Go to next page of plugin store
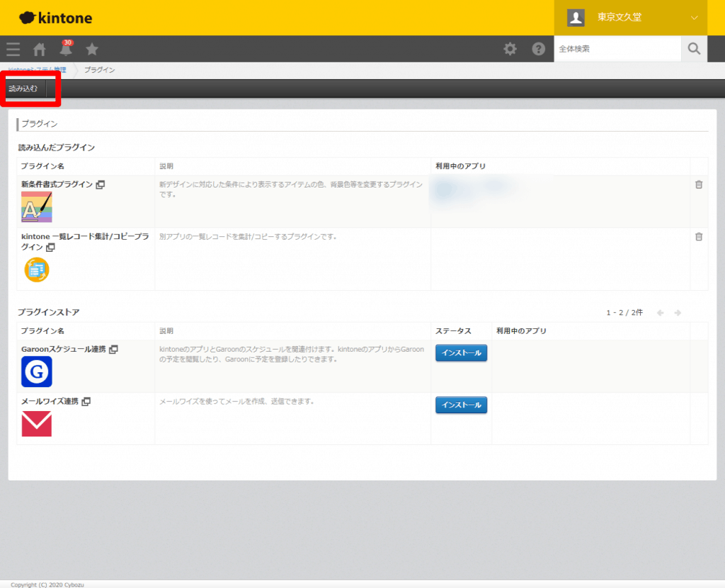725x588 pixels. (x=678, y=313)
